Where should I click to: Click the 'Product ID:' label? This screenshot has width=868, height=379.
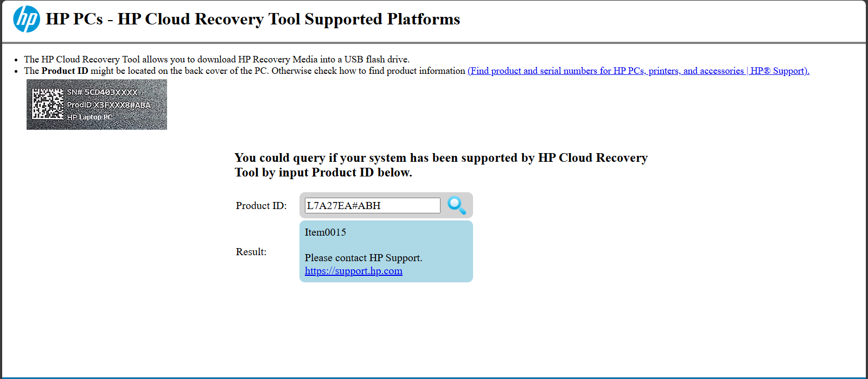pos(261,206)
